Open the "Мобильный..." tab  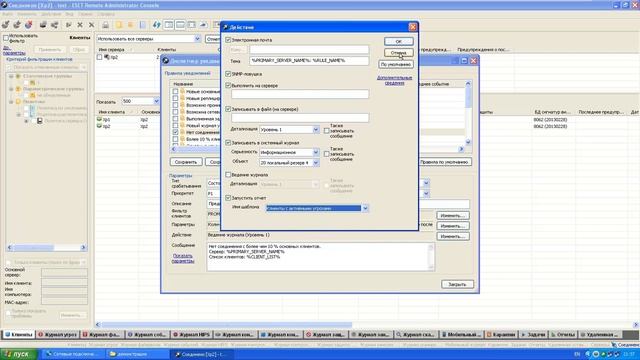462,335
